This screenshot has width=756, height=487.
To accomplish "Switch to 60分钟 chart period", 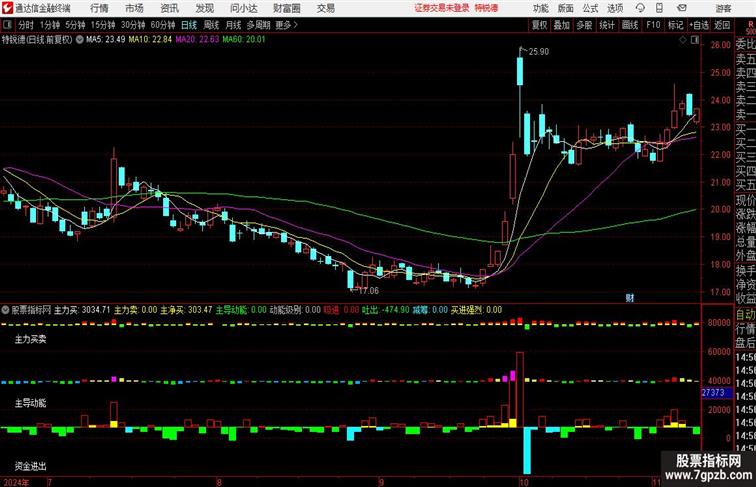I will point(163,25).
